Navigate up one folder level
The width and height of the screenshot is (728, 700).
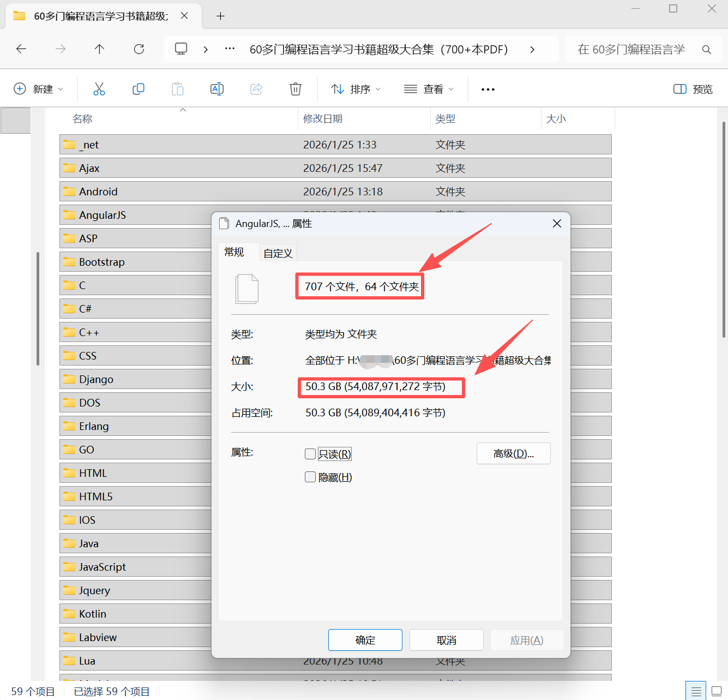click(100, 49)
